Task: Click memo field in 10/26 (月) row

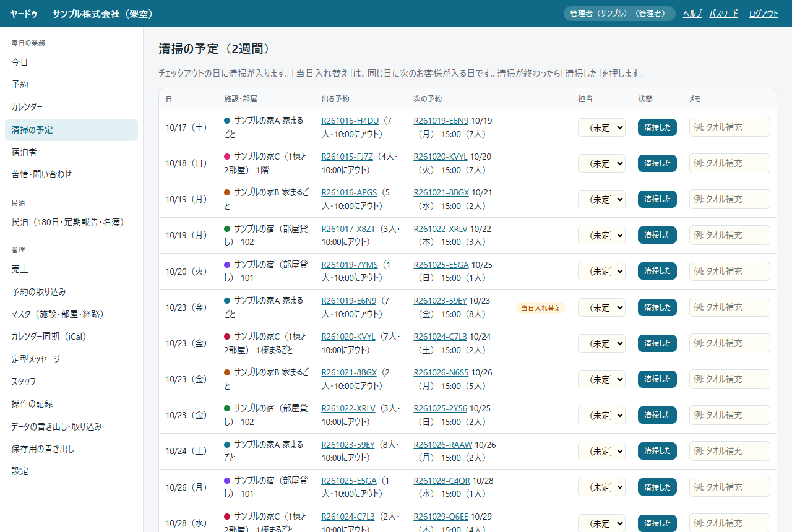Action: [730, 487]
